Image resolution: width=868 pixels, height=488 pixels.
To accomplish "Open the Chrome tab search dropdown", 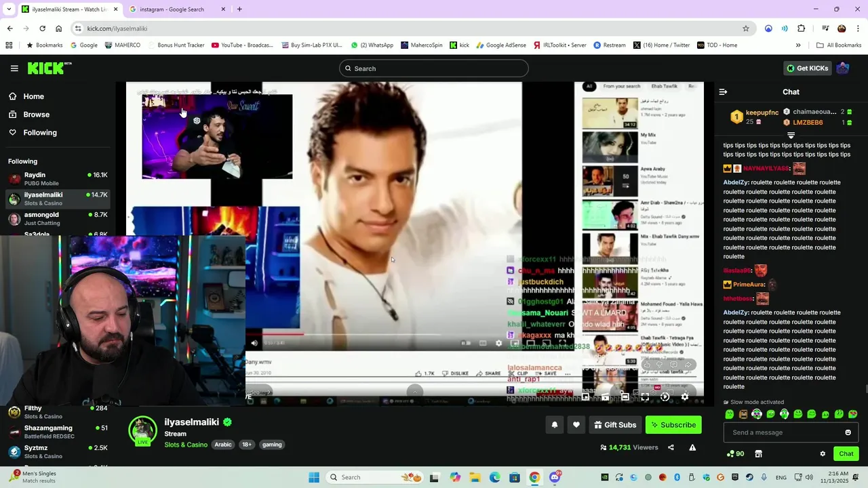I will click(x=9, y=9).
